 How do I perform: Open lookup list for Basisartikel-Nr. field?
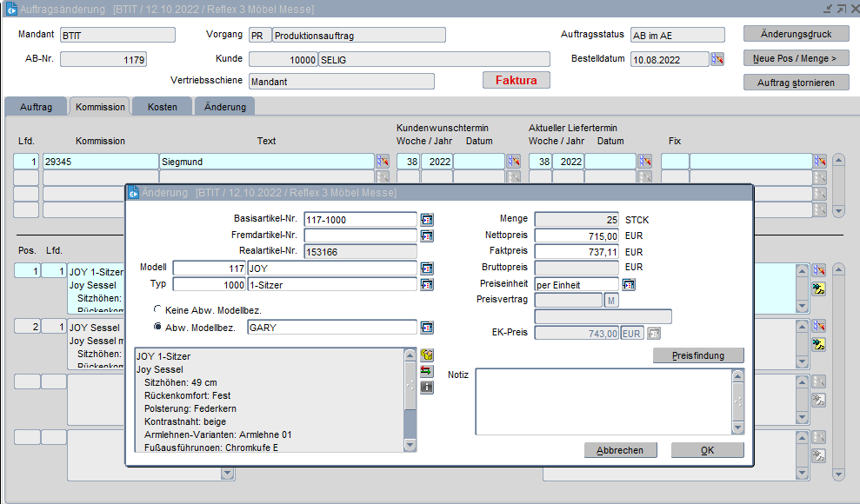[427, 219]
